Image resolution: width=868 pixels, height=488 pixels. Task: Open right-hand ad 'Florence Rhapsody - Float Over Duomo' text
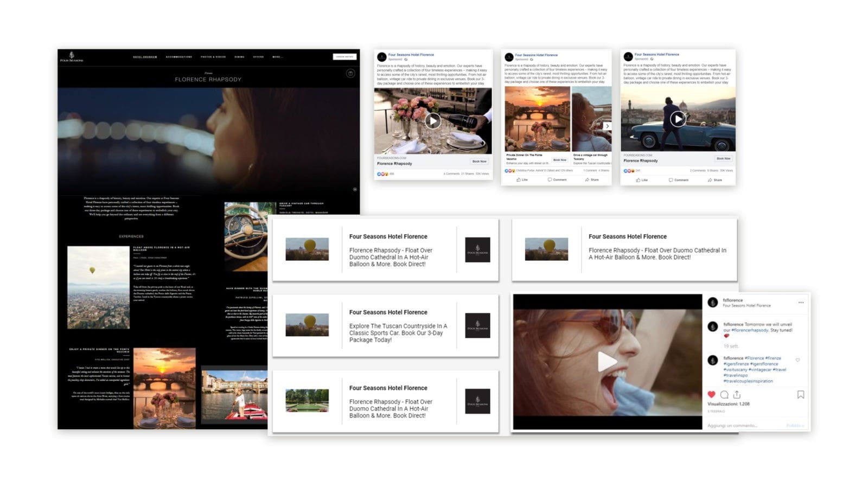(x=658, y=254)
